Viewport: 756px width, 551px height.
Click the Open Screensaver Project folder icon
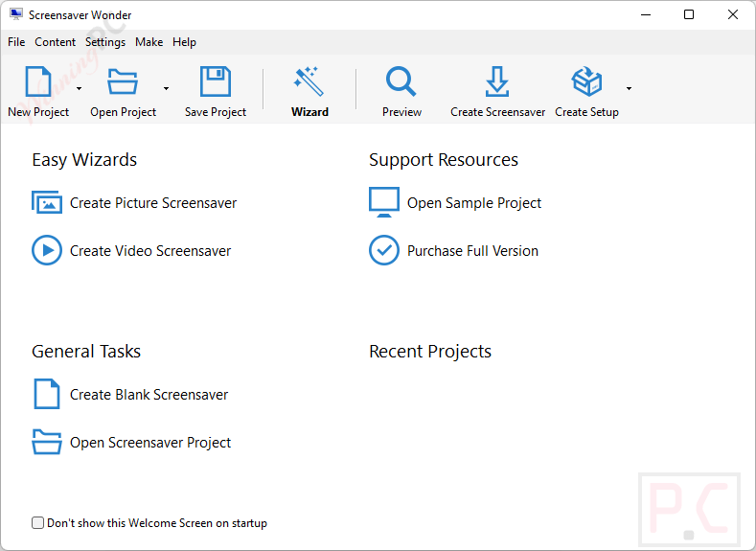point(47,442)
